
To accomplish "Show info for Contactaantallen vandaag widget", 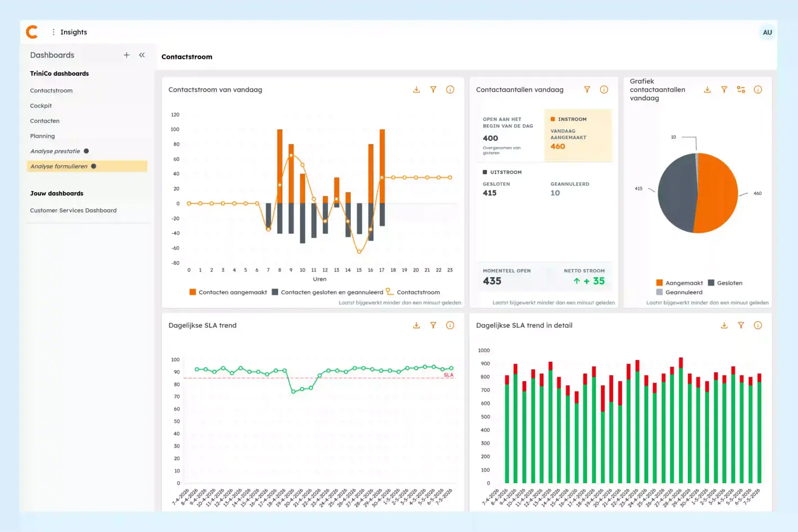I will pyautogui.click(x=604, y=90).
